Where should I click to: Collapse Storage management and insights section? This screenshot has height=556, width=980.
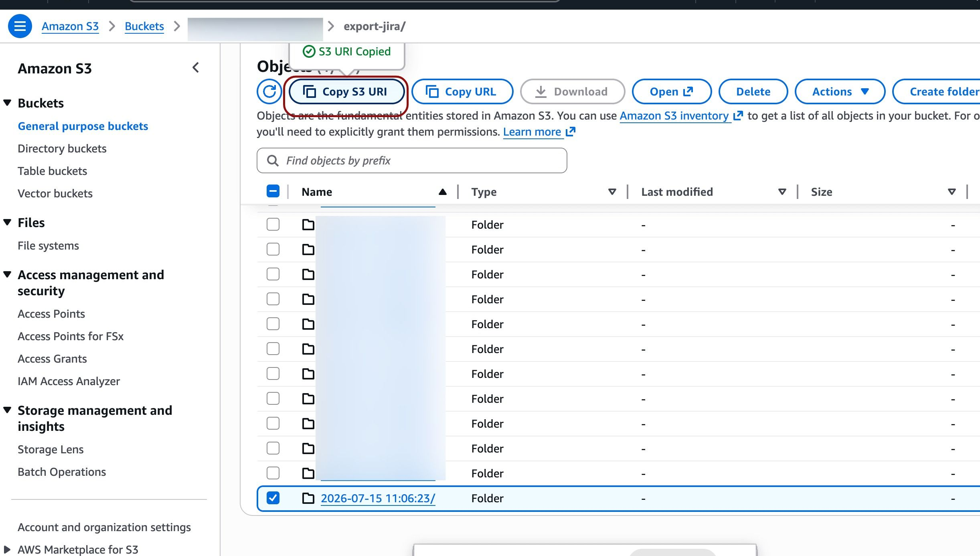7,410
